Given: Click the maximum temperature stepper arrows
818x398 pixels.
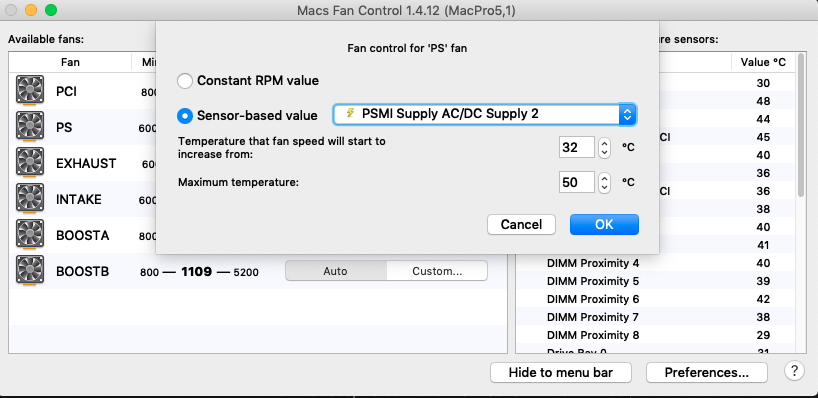Looking at the screenshot, I should click(604, 182).
